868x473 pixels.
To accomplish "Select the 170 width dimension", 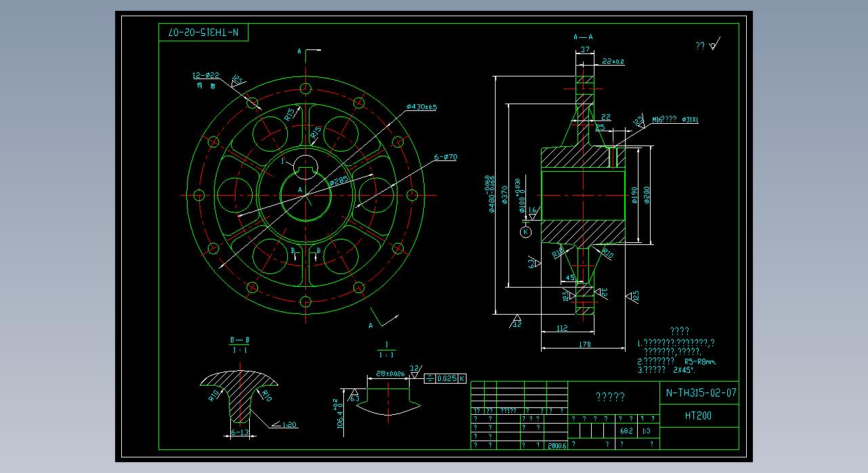I will tap(584, 344).
